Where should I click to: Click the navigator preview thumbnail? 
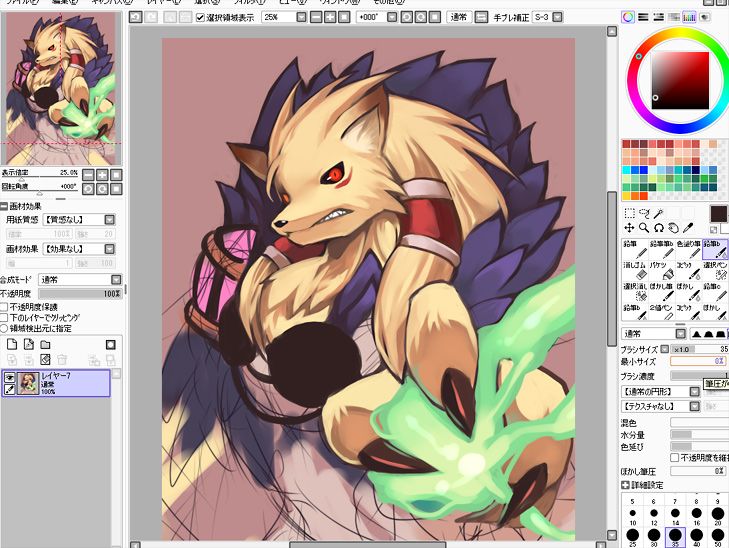coord(60,89)
